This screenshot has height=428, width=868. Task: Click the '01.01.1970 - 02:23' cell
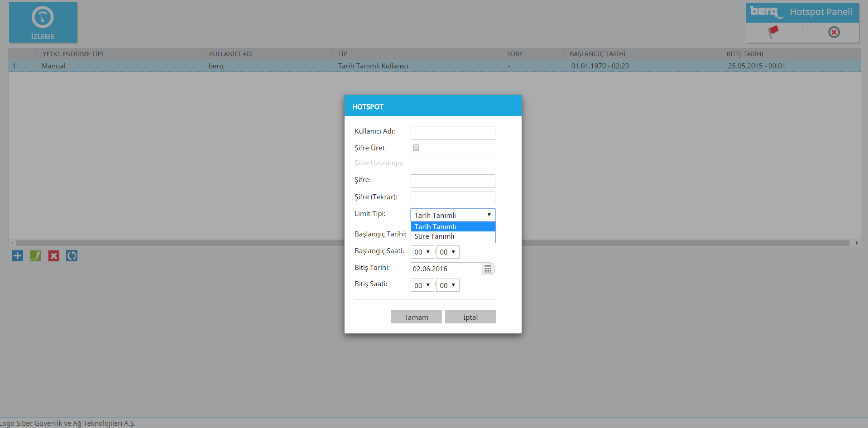(600, 66)
